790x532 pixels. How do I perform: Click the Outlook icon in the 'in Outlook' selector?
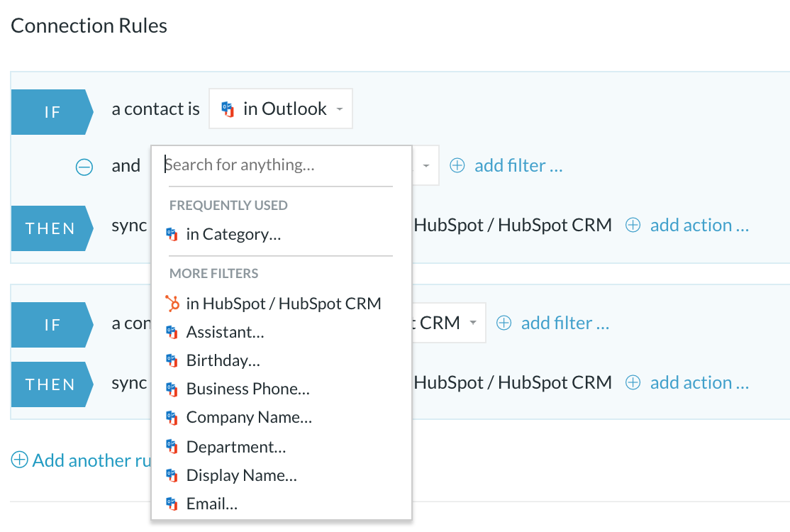(x=228, y=109)
